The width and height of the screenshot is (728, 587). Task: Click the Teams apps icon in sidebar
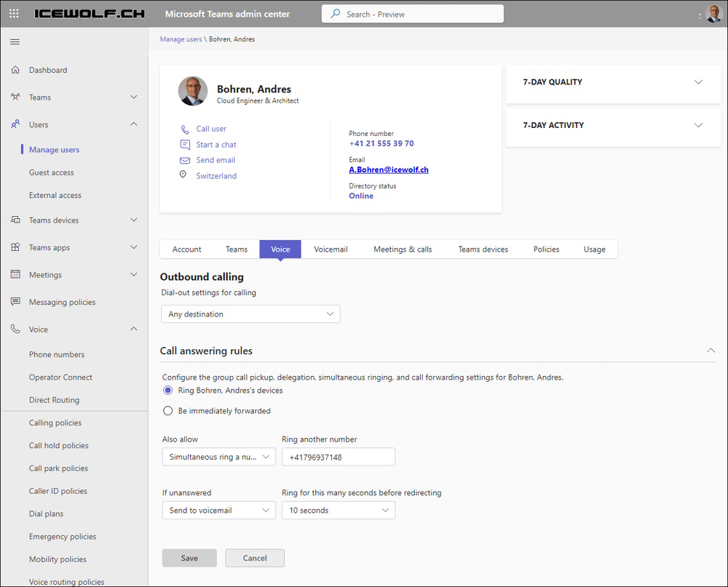coord(15,247)
